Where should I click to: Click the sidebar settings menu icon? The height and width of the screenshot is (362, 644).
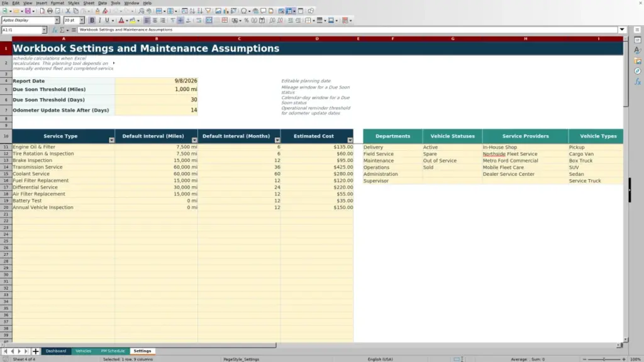[638, 30]
